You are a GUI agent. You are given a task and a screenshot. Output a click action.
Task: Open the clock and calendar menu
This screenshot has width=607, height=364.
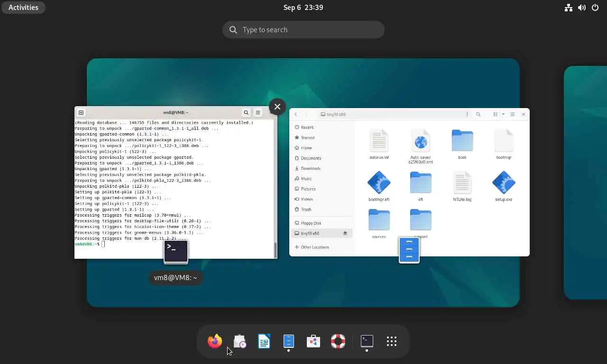[303, 7]
